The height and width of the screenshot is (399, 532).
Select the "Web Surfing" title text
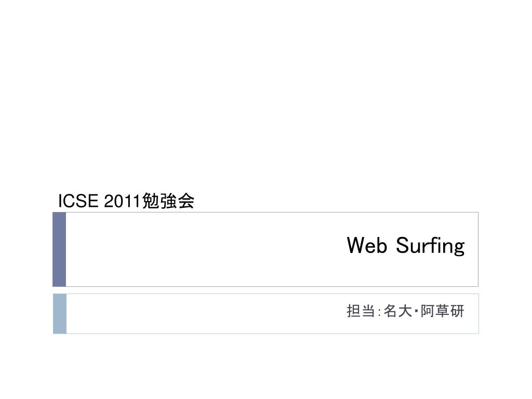point(406,246)
